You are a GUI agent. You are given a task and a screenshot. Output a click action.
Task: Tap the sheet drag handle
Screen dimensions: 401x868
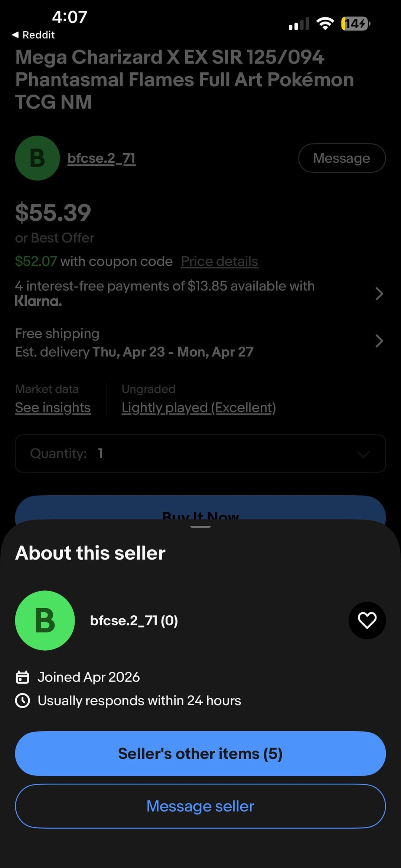pos(200,527)
